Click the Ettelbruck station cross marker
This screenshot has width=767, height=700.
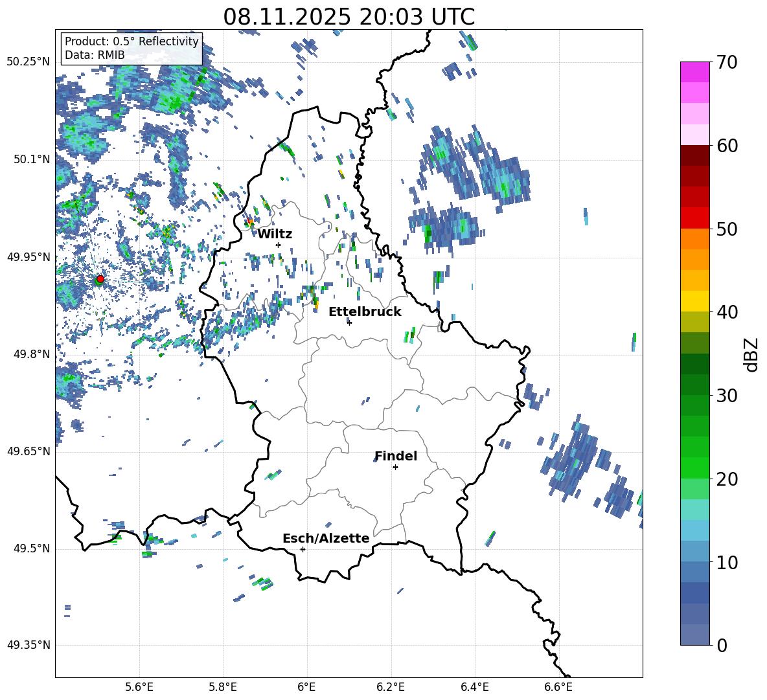(x=349, y=322)
